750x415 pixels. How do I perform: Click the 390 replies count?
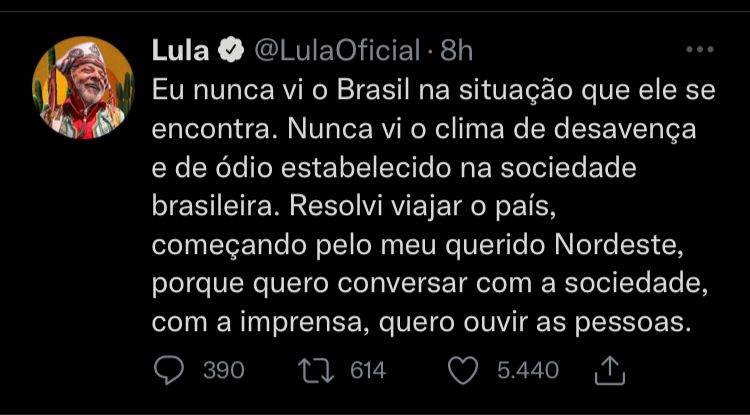223,370
